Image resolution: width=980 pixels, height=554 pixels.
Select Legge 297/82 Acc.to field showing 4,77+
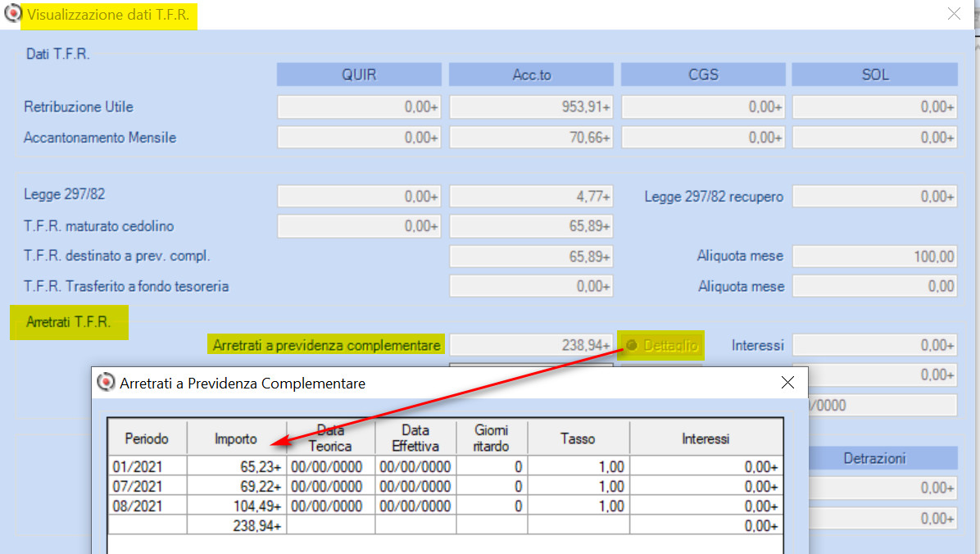point(531,197)
